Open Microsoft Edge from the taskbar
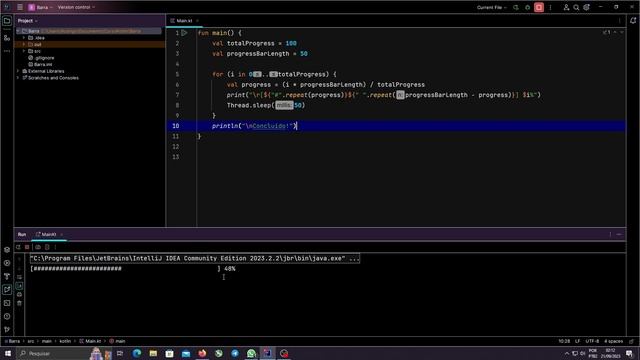This screenshot has width=640, height=360. click(x=137, y=353)
